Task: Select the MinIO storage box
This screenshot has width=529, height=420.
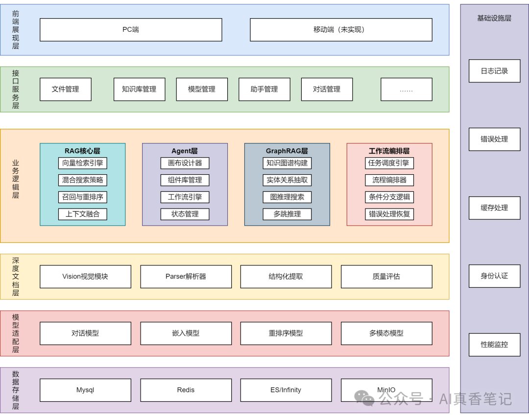Action: coord(386,390)
